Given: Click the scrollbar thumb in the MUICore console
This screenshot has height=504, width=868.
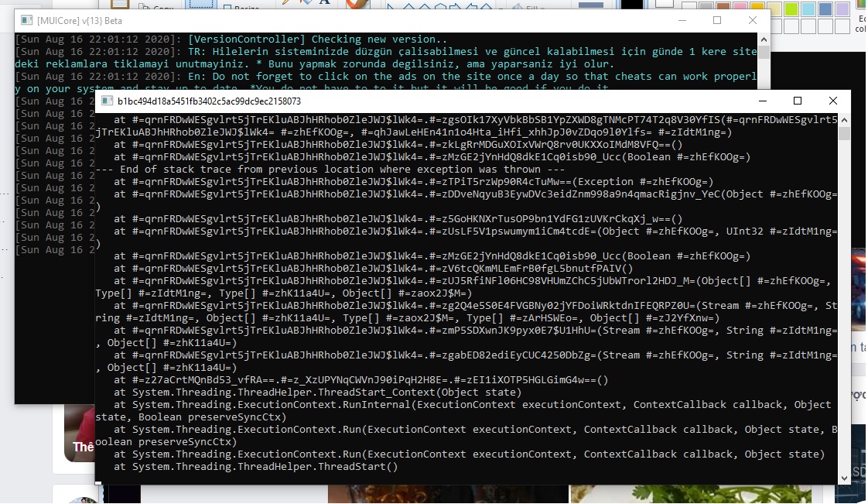Looking at the screenshot, I should (x=764, y=53).
